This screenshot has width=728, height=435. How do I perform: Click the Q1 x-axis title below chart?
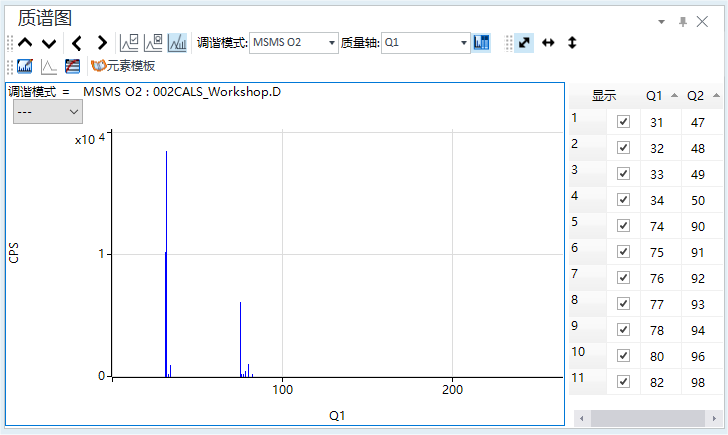point(337,416)
